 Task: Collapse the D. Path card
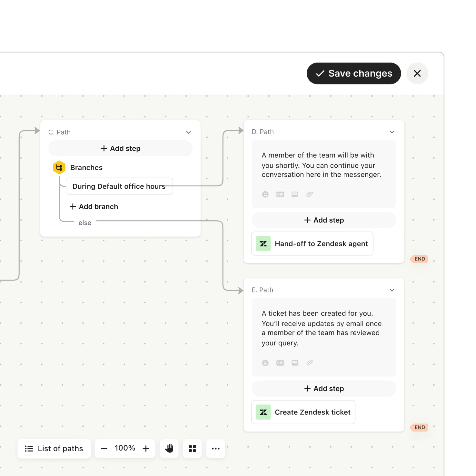(x=392, y=132)
